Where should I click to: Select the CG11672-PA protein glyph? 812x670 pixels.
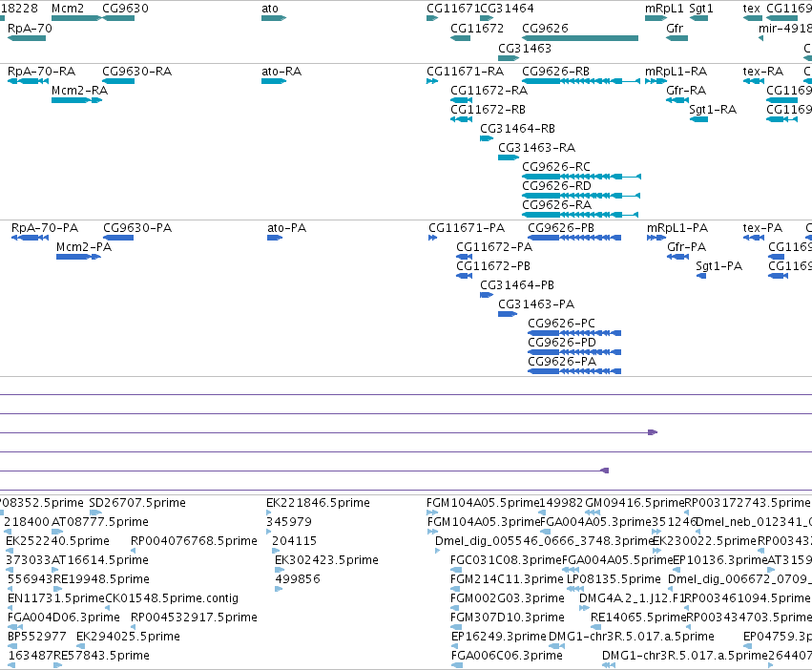(464, 257)
